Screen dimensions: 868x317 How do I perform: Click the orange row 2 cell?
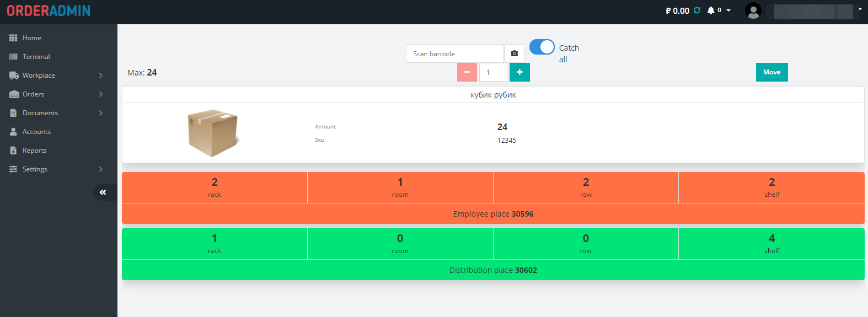point(586,187)
